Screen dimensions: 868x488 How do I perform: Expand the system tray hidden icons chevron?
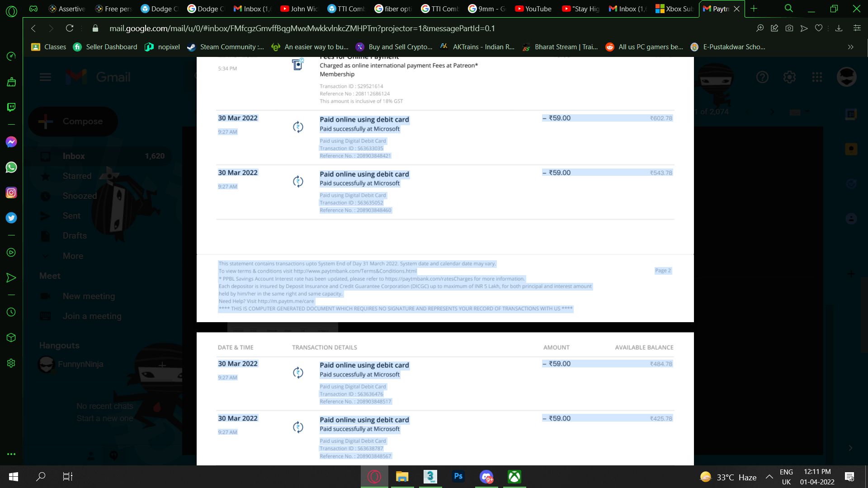point(769,477)
